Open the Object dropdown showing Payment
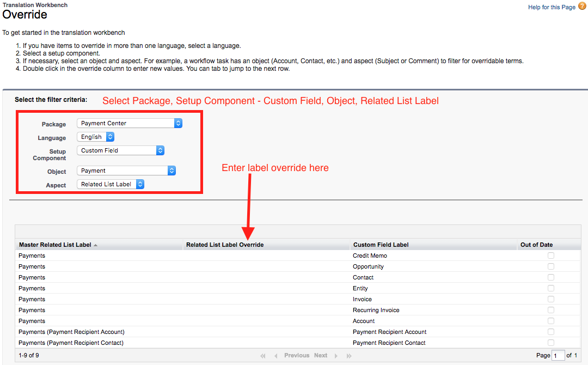 pyautogui.click(x=126, y=171)
